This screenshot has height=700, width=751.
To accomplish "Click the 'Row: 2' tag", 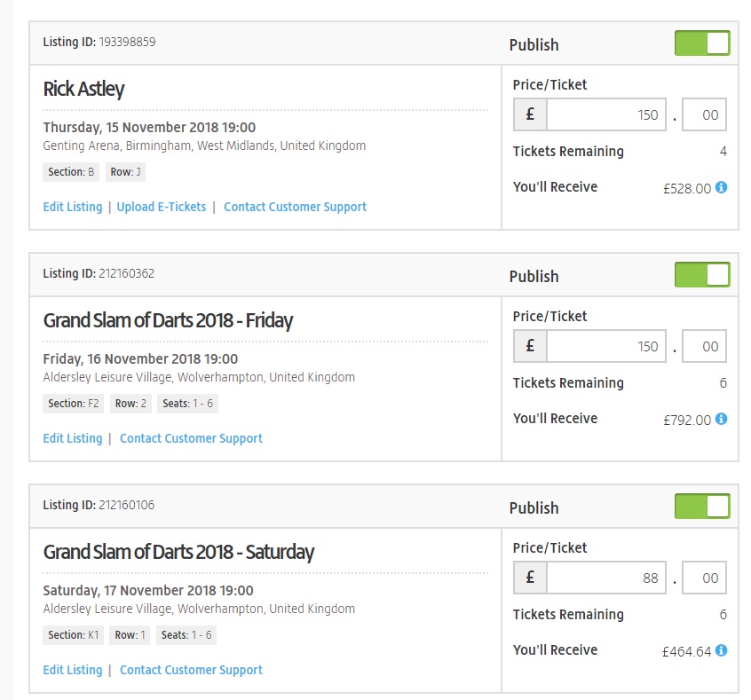I will point(130,404).
